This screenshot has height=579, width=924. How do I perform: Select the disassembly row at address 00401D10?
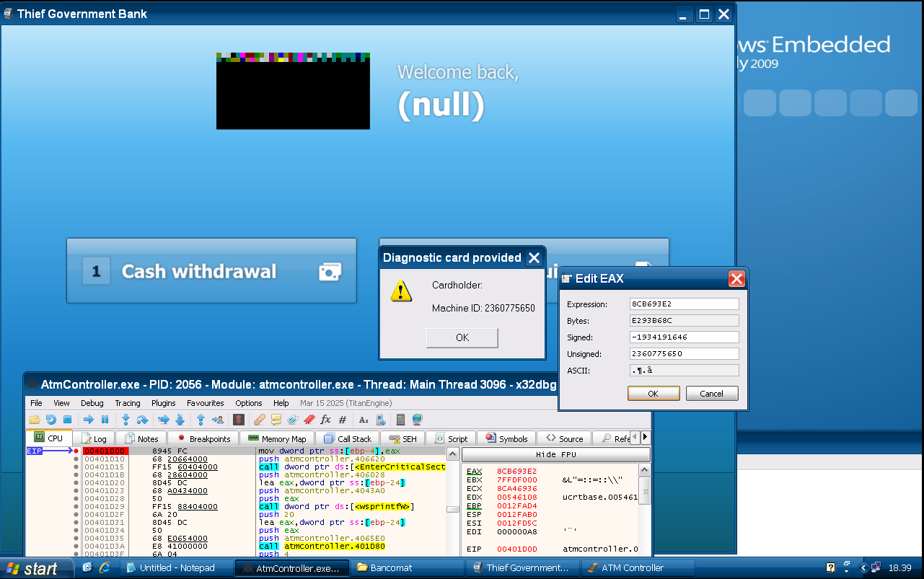click(x=263, y=459)
